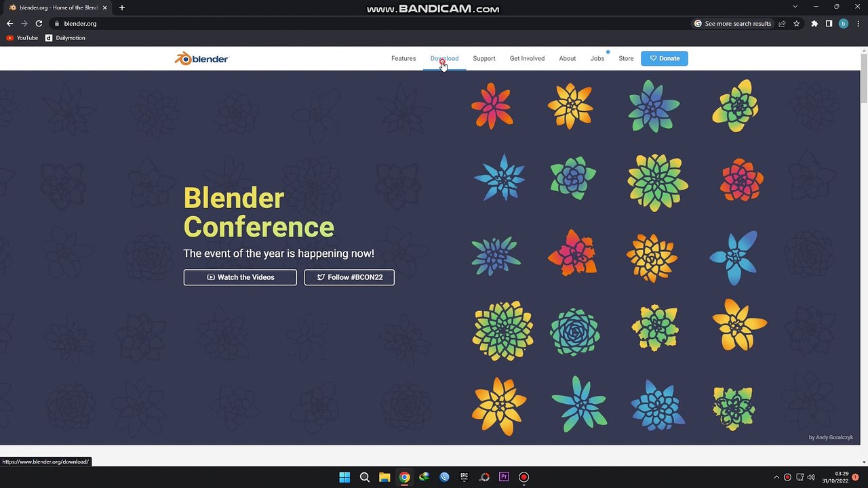868x488 pixels.
Task: Open File Explorer from the taskbar
Action: (384, 477)
